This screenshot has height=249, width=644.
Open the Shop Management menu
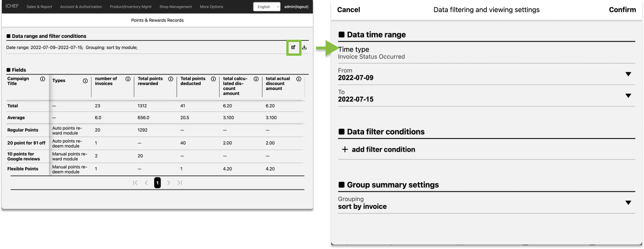point(176,7)
